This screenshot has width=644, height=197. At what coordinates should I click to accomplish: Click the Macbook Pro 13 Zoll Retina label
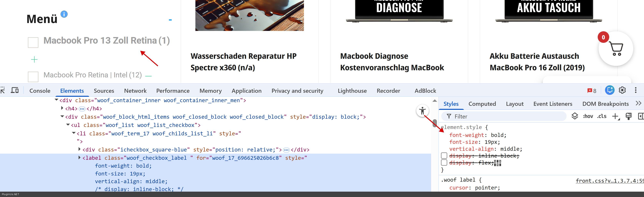click(106, 41)
